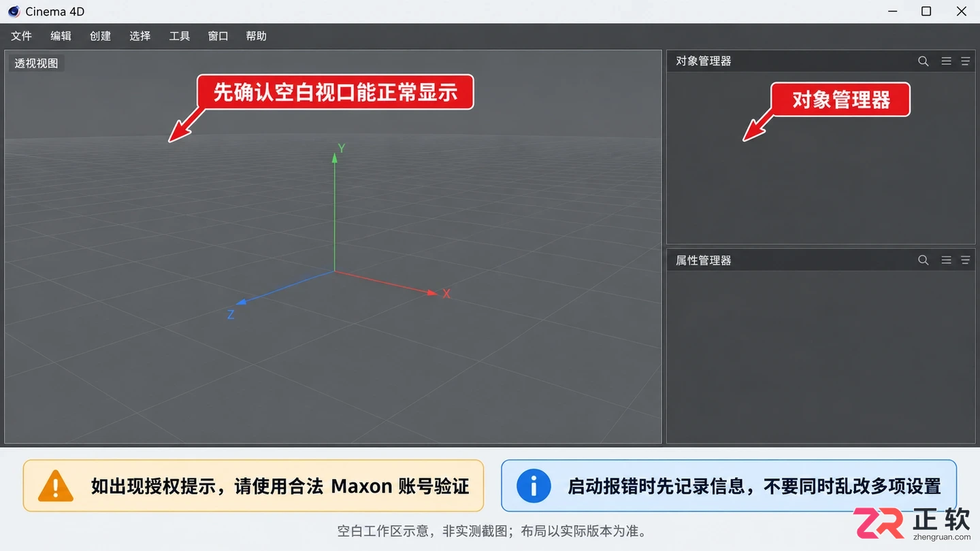Screen dimensions: 980x551
Task: Open the 窗口 menu
Action: (x=218, y=36)
